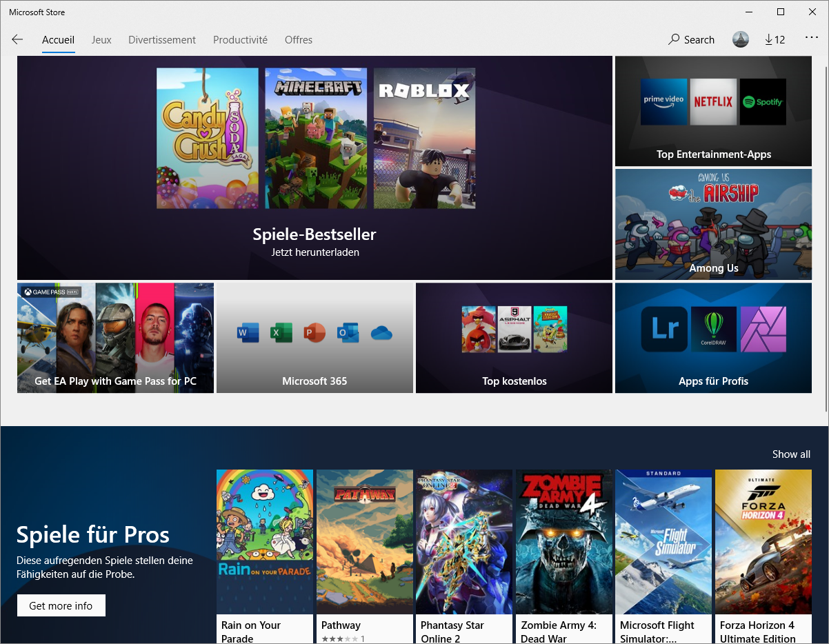Open the Roblox game cover
The width and height of the screenshot is (829, 644).
coord(424,138)
